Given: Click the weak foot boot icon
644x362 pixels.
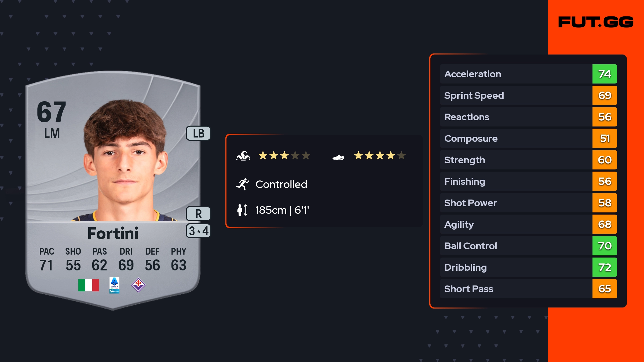Looking at the screenshot, I should [338, 157].
